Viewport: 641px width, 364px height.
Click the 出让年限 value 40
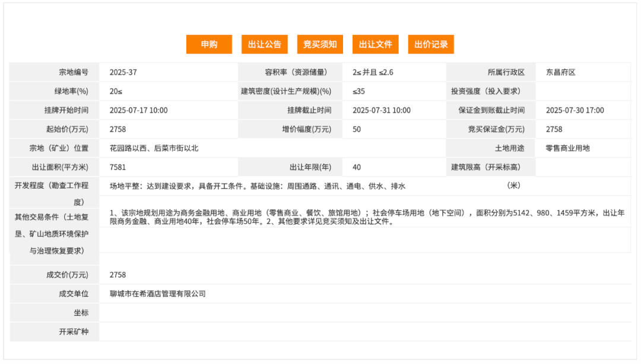(x=356, y=167)
